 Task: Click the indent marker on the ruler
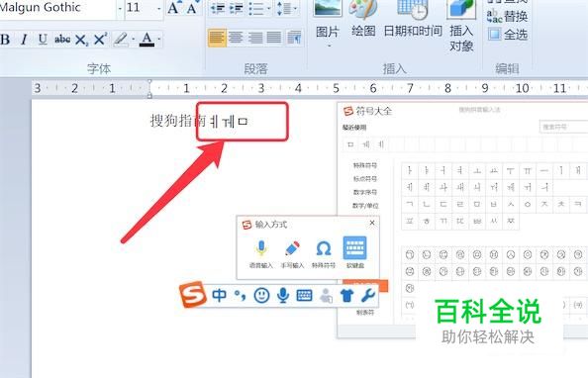coord(149,88)
